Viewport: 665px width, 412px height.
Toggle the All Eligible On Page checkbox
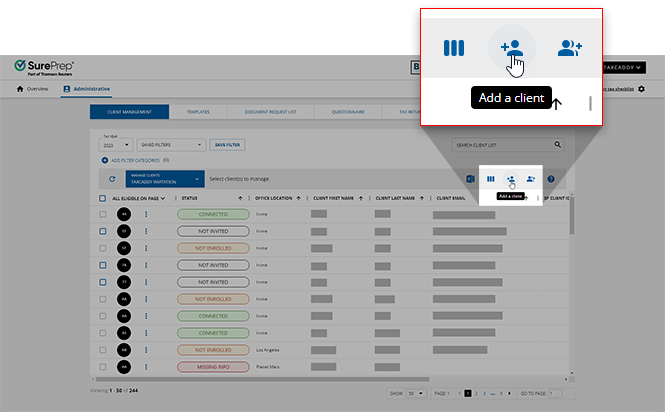(x=103, y=198)
